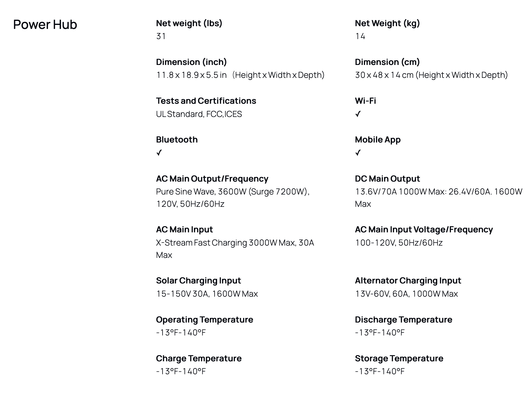Click the Power Hub section title
Viewport: 532px width, 397px height.
45,25
